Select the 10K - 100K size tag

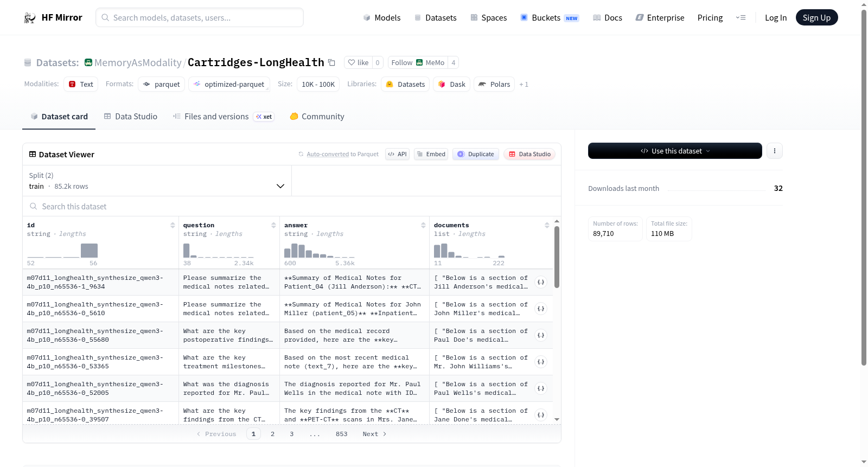(318, 84)
